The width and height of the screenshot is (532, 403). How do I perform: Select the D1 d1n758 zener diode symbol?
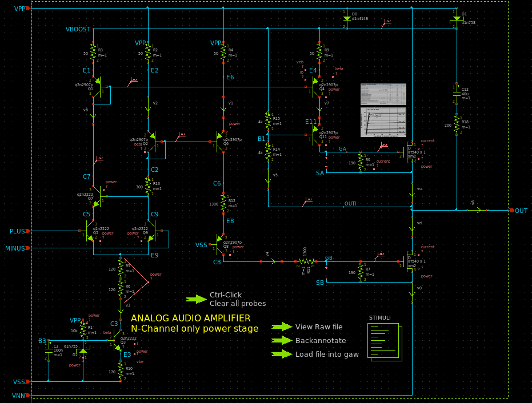456,18
